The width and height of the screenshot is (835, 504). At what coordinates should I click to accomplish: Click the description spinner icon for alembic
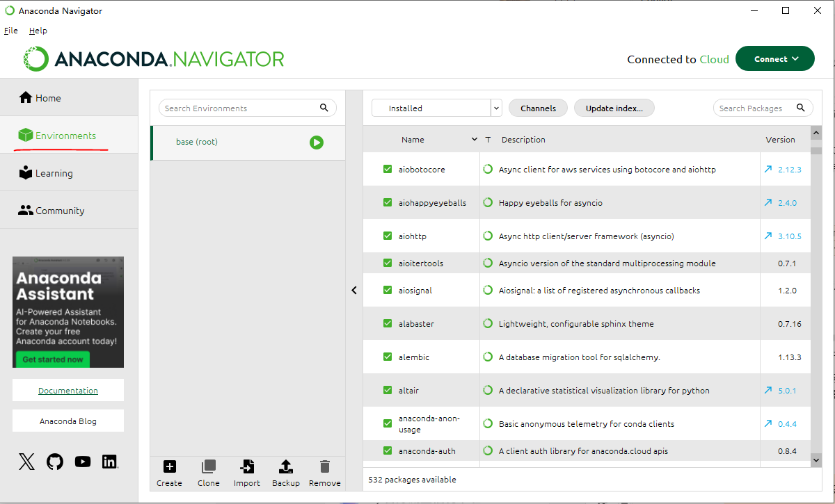[488, 357]
